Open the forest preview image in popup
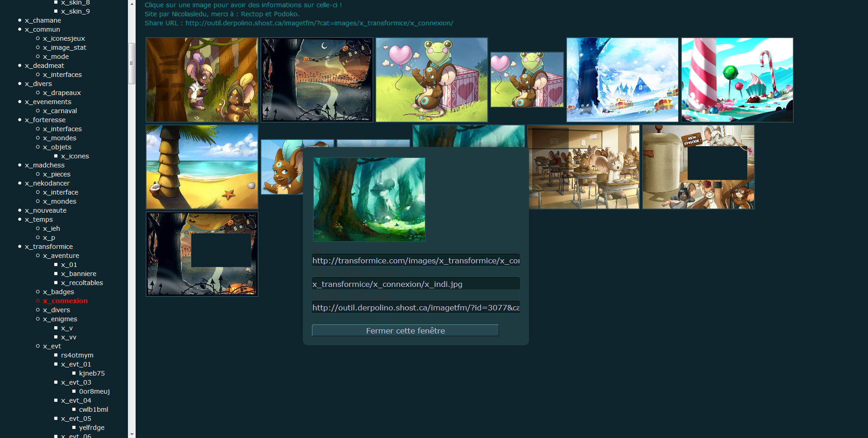 tap(369, 200)
